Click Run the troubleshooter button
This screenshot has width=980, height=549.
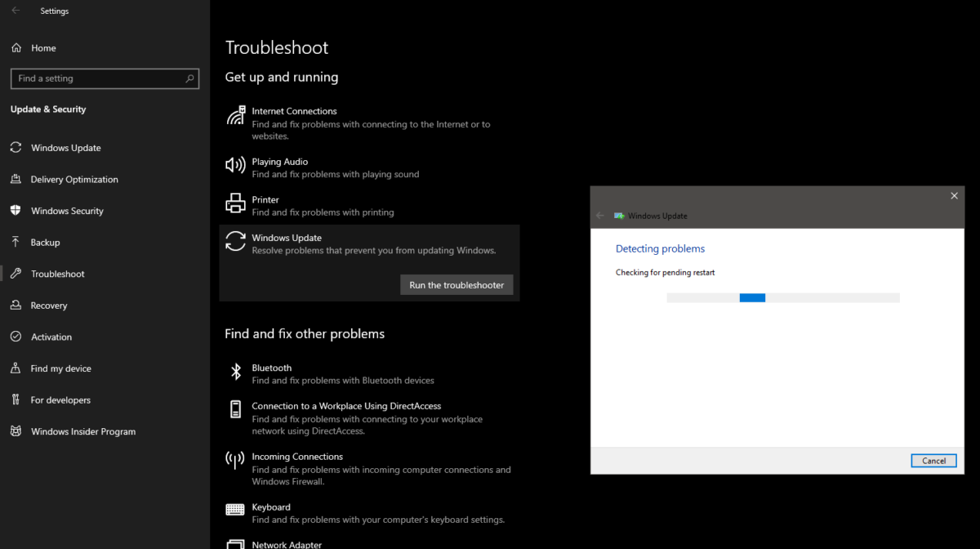pos(457,284)
